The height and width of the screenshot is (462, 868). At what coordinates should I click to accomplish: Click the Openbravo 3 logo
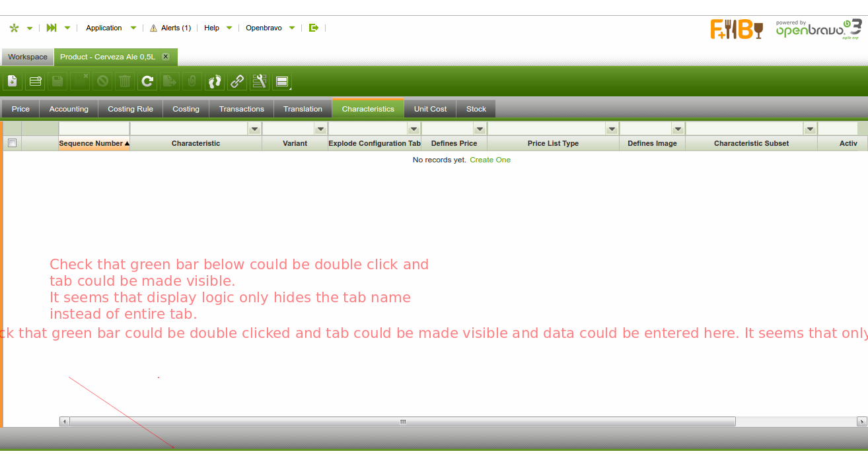818,29
